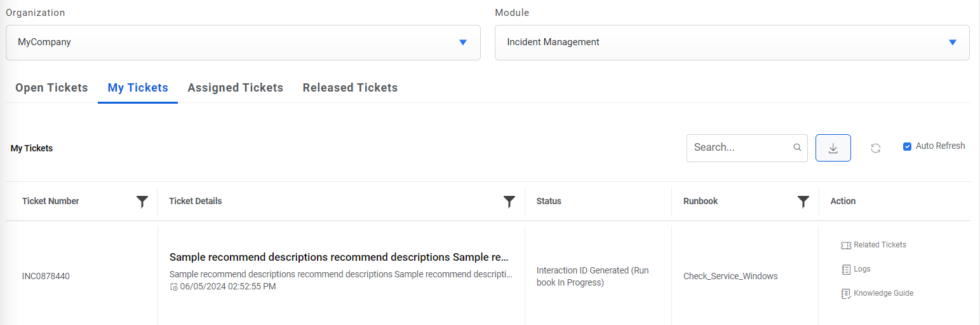This screenshot has width=980, height=325.
Task: Click the Logs icon for INC0878440
Action: point(845,270)
